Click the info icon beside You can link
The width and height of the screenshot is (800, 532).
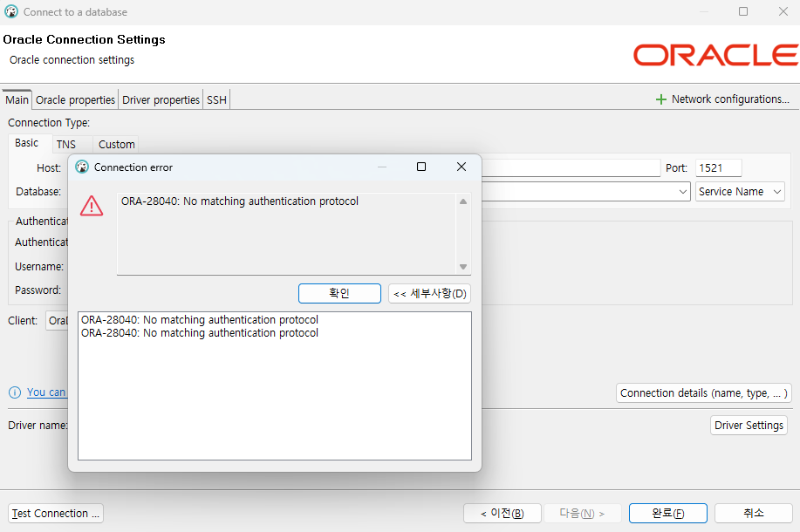point(15,392)
